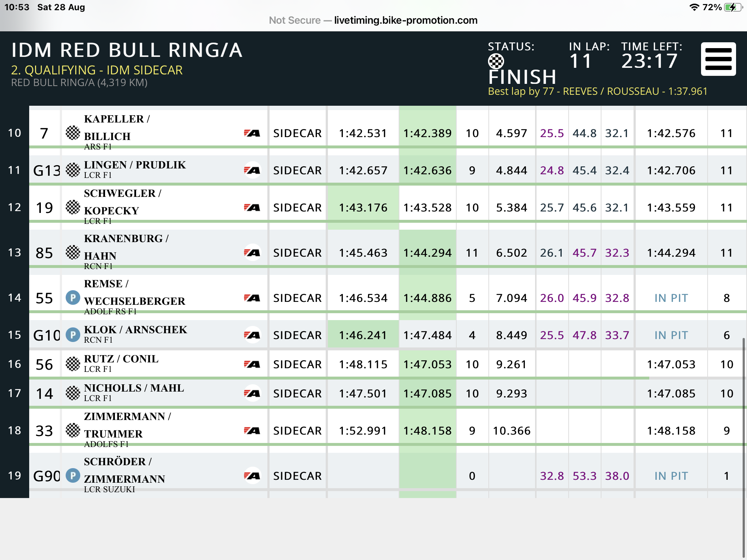This screenshot has width=747, height=560.
Task: Click checkered flag icon for NICHOLLS / MAHL
Action: pyautogui.click(x=73, y=393)
